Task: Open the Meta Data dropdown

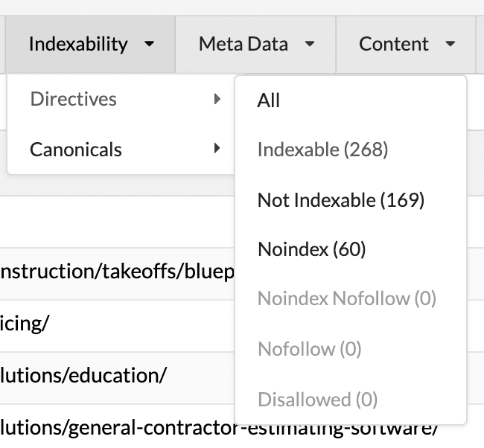Action: pyautogui.click(x=255, y=44)
